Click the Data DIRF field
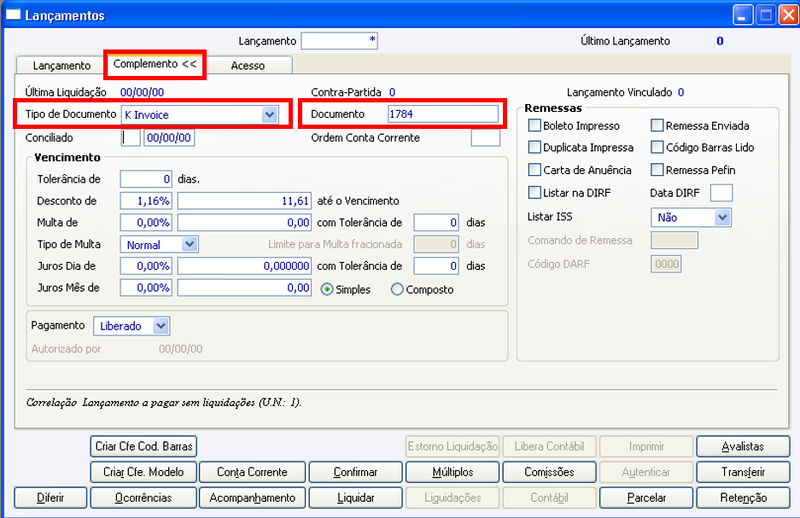 tap(721, 193)
